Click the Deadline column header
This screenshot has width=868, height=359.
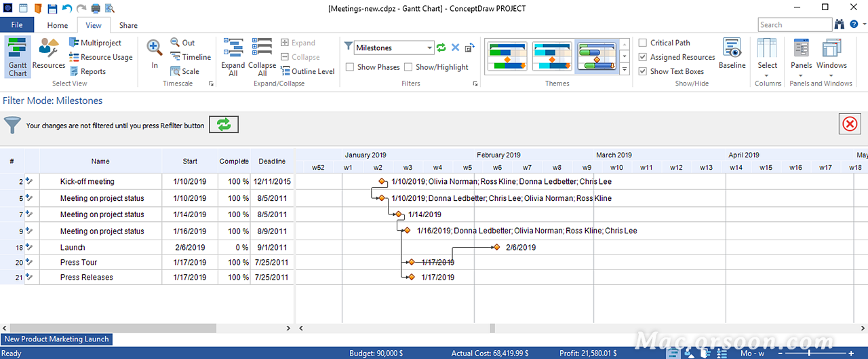coord(272,162)
